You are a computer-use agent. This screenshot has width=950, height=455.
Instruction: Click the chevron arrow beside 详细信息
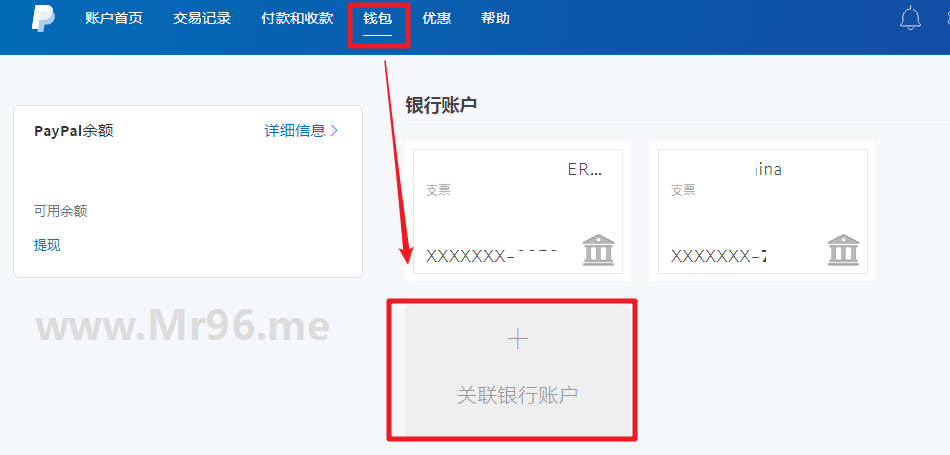334,130
